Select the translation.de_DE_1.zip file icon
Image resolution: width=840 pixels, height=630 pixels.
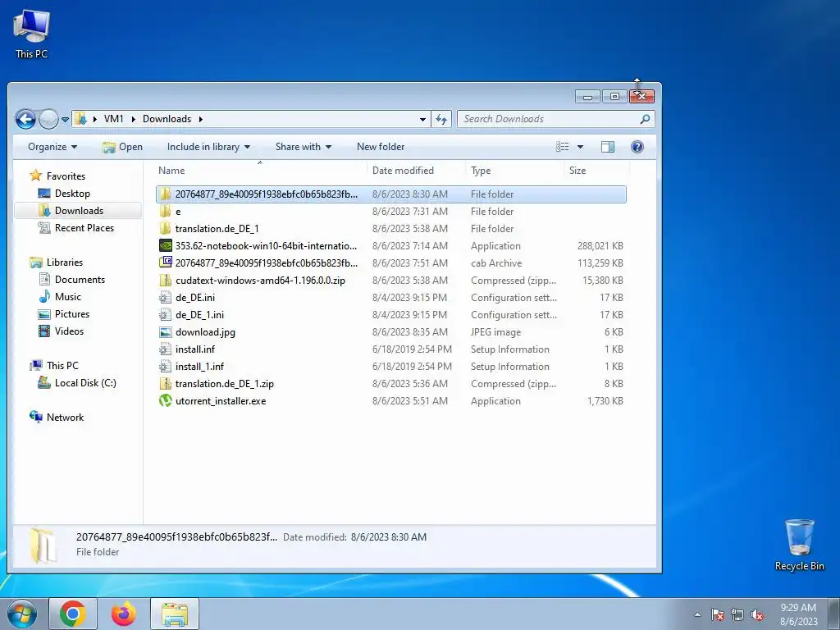(x=165, y=384)
